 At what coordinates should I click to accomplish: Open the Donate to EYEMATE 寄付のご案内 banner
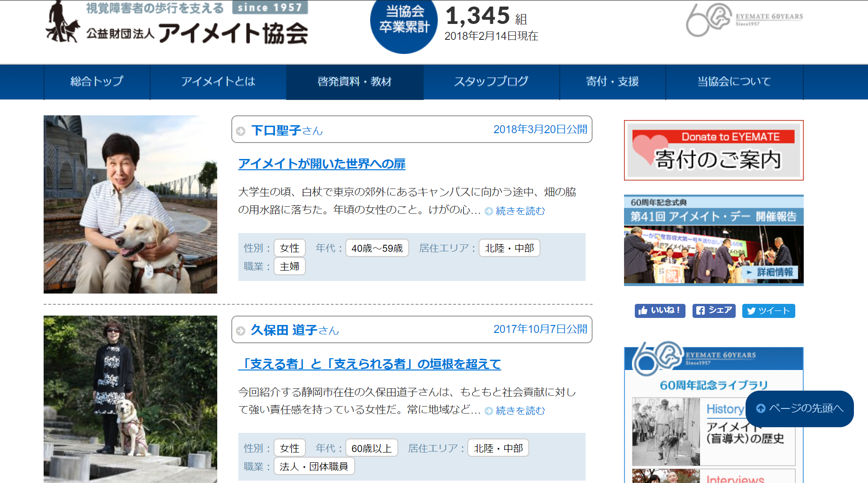(x=714, y=150)
